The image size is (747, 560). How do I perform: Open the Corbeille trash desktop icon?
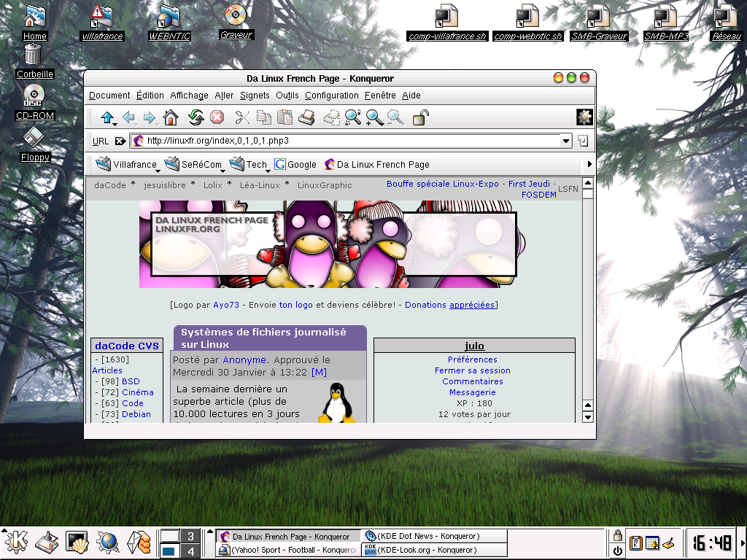coord(34,61)
